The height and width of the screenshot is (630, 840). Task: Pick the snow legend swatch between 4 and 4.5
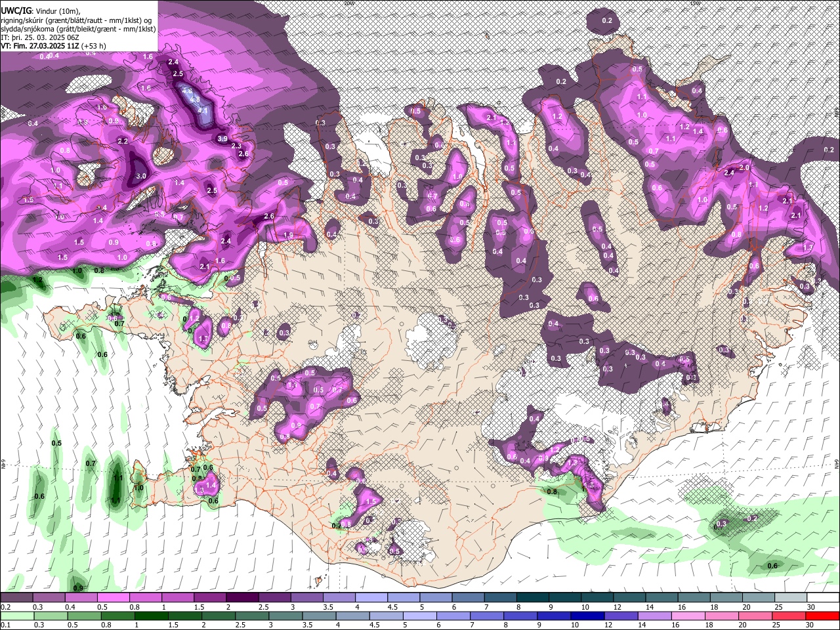pyautogui.click(x=371, y=598)
